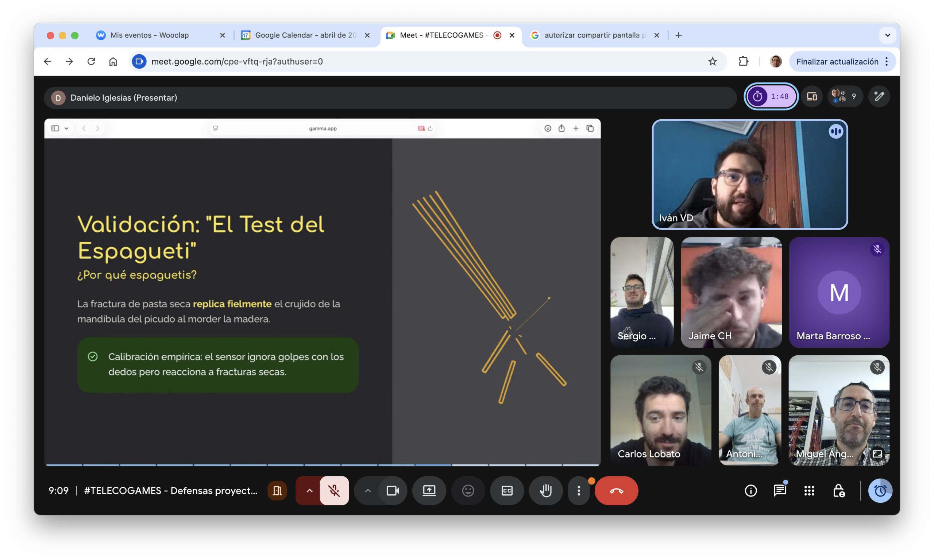
Task: Click the Finalizar actualización button
Action: pos(837,62)
